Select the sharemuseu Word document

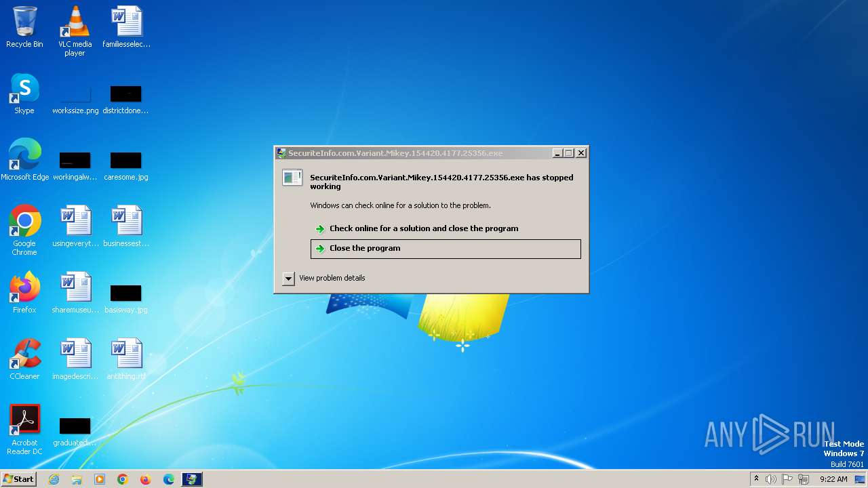(75, 293)
